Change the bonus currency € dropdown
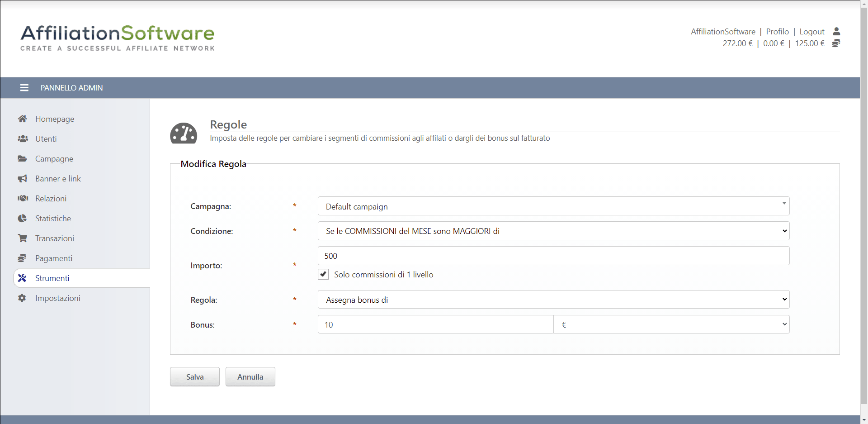This screenshot has height=424, width=868. pyautogui.click(x=671, y=324)
